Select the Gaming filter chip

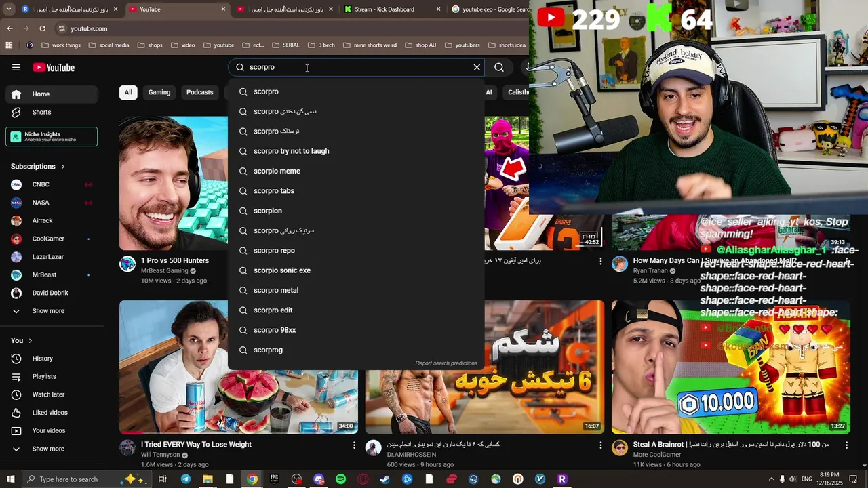click(159, 92)
